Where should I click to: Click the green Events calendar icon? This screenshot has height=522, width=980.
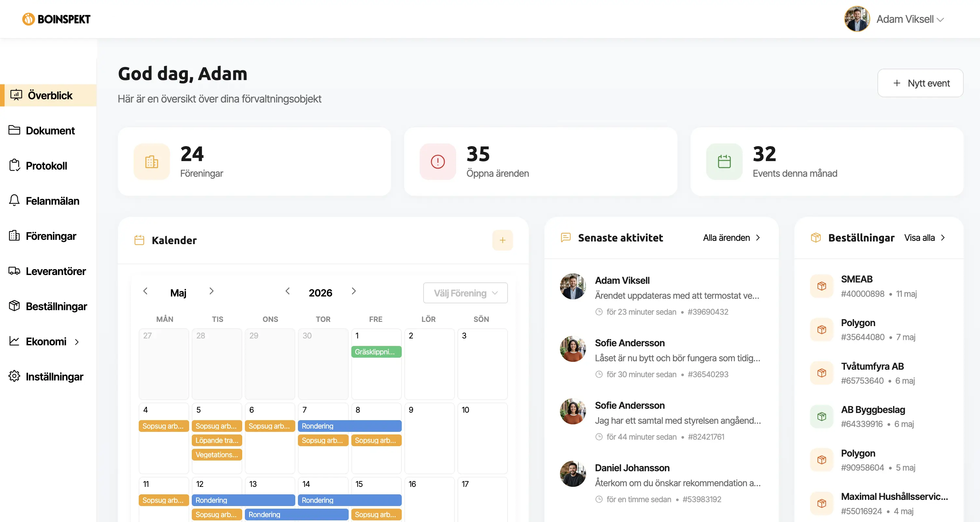click(724, 162)
